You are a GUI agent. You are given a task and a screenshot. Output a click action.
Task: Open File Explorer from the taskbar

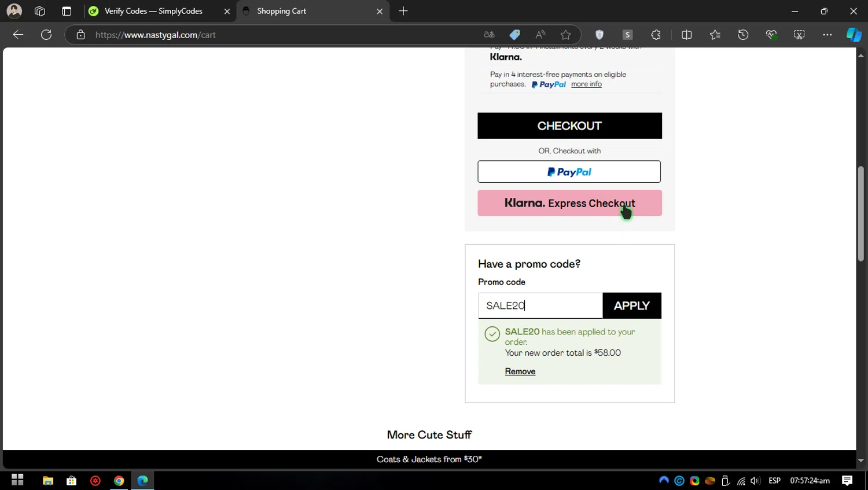pyautogui.click(x=48, y=481)
